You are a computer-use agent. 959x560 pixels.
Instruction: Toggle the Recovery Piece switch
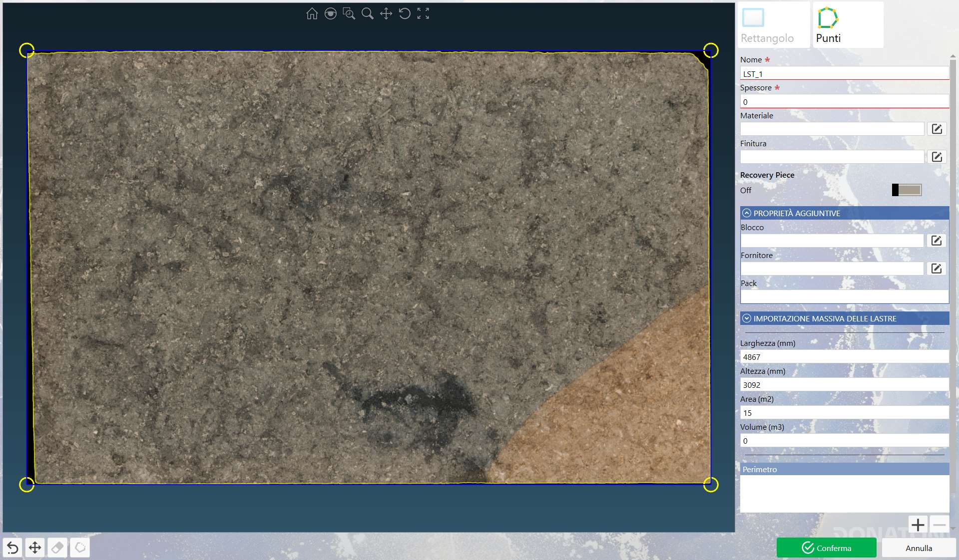tap(907, 190)
